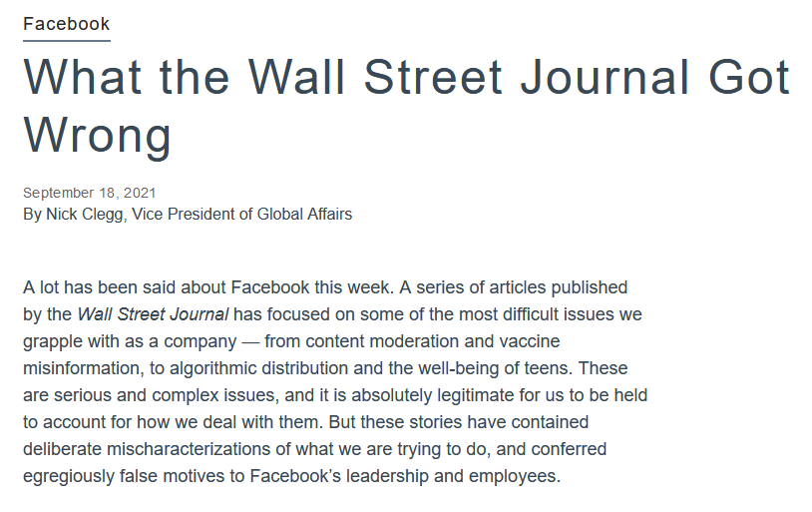Click the phrase "content moderation and vaccine"
812x512 pixels.
432,341
